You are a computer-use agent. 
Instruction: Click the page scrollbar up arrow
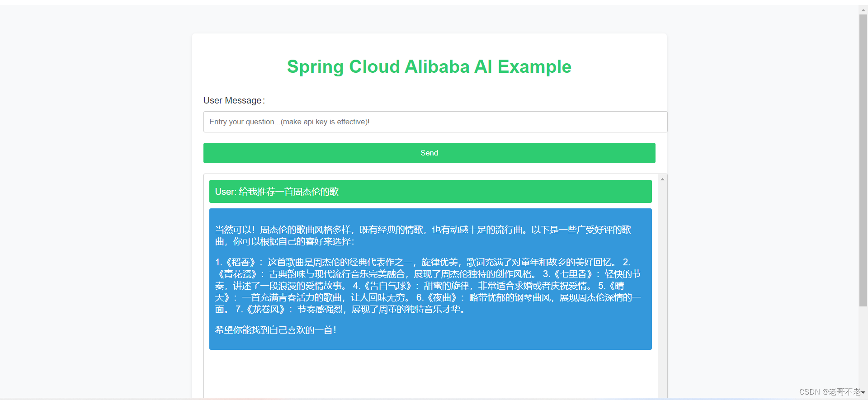click(863, 9)
